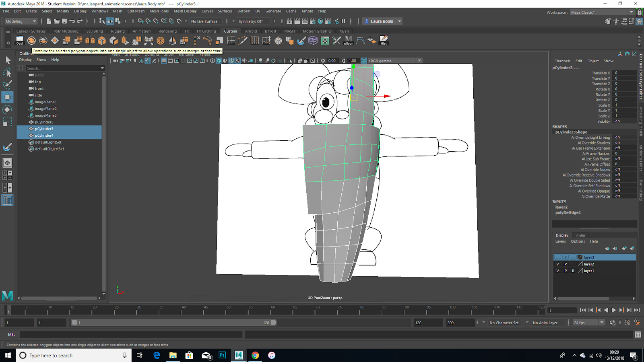Toggle playback P box of layer2

click(566, 264)
